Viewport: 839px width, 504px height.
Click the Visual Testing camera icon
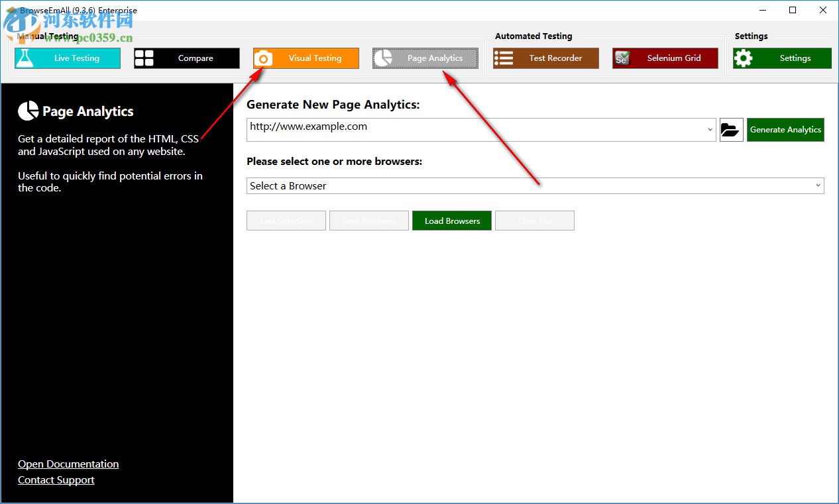[263, 58]
